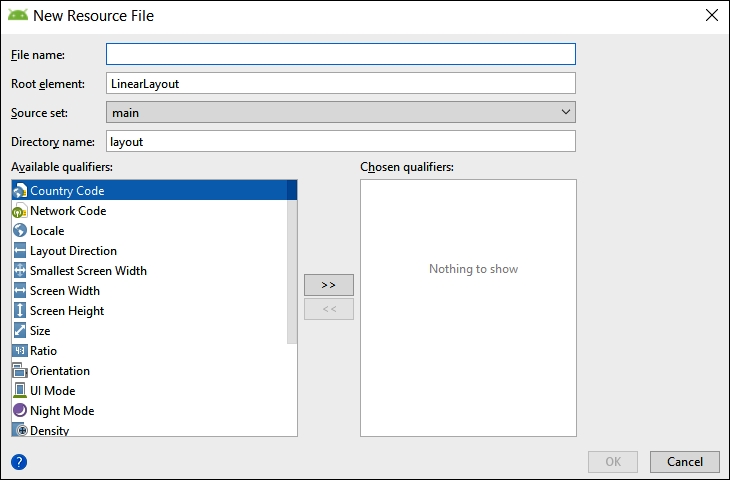730x480 pixels.
Task: Select the Ratio qualifier icon
Action: (20, 351)
